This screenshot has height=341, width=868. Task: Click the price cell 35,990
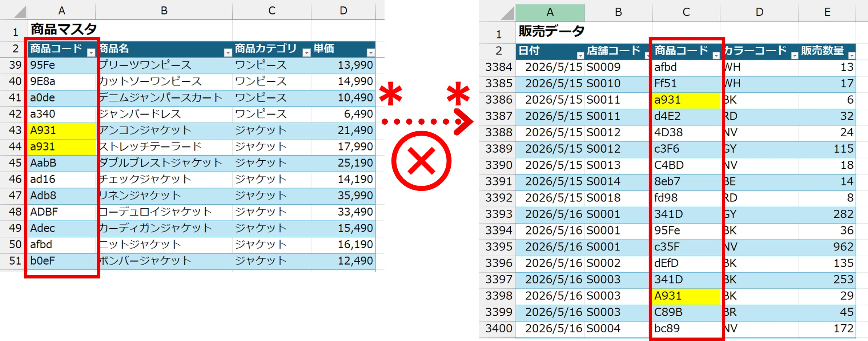coord(343,196)
